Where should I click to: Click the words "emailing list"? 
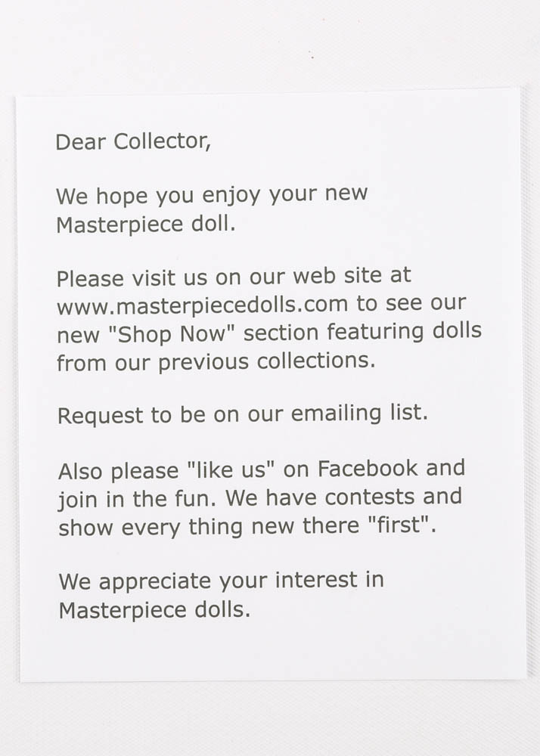tap(358, 414)
